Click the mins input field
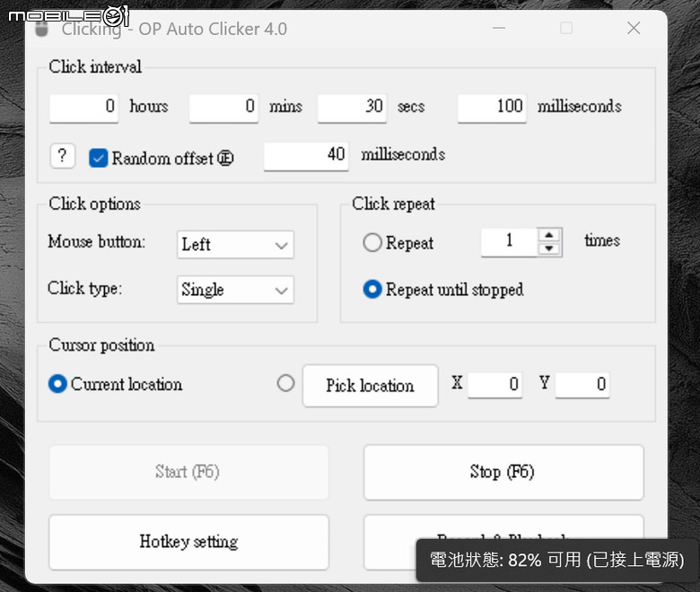The image size is (700, 592). (223, 108)
